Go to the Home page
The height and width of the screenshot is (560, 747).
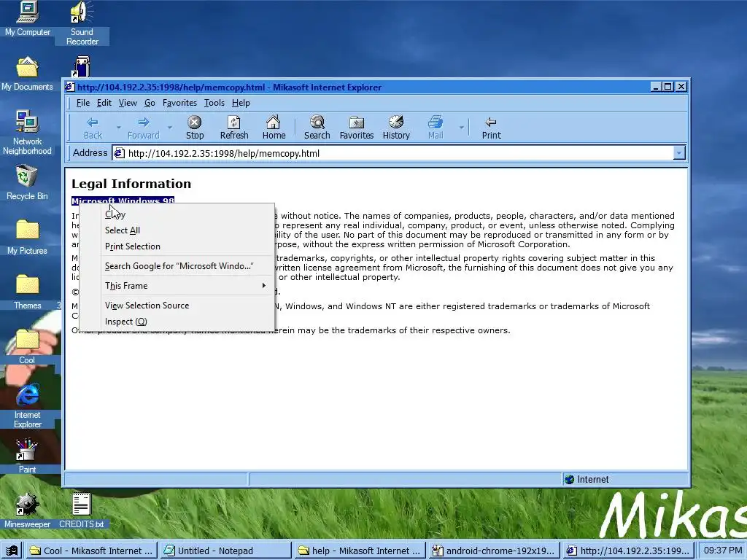pyautogui.click(x=274, y=128)
